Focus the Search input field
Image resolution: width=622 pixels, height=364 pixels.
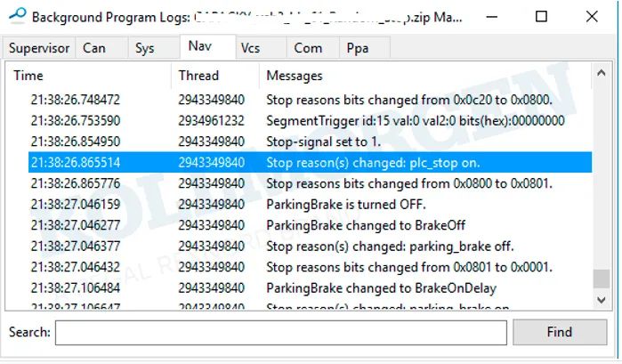coord(280,333)
